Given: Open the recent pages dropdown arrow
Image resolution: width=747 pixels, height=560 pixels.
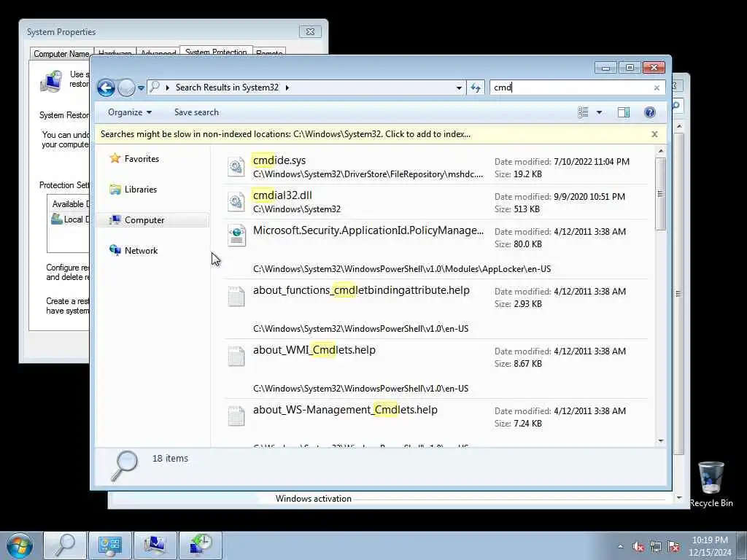Looking at the screenshot, I should pyautogui.click(x=141, y=88).
